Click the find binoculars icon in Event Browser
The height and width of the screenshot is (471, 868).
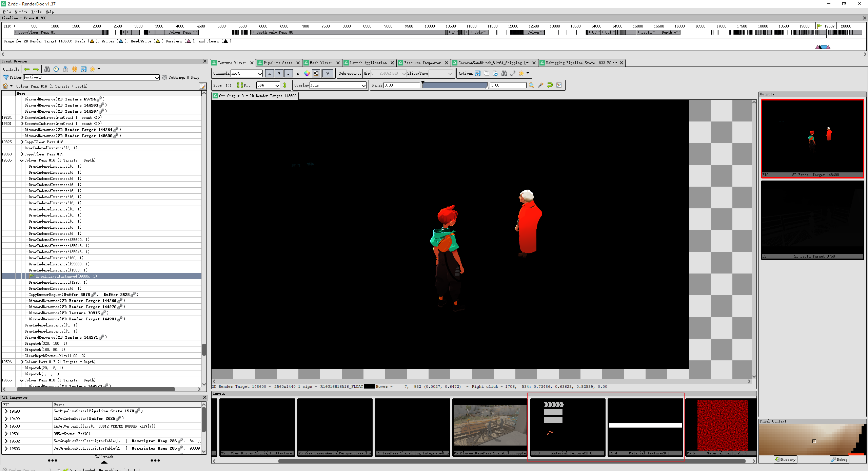(47, 69)
